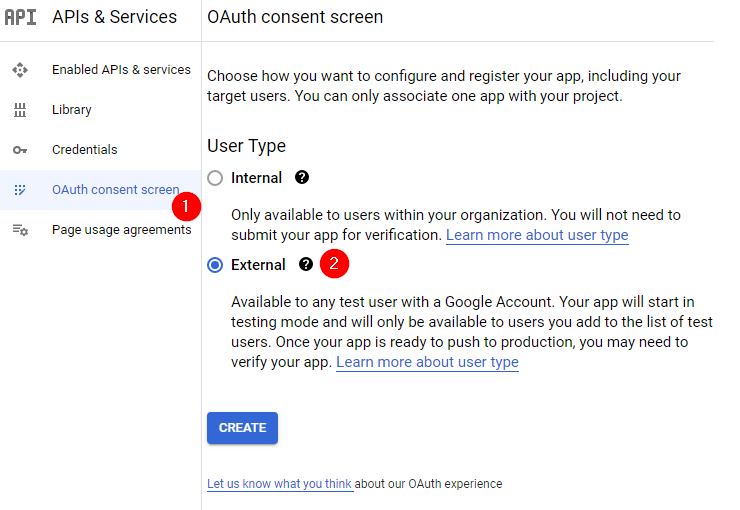
Task: Open the help tooltip next to Internal
Action: pos(302,178)
